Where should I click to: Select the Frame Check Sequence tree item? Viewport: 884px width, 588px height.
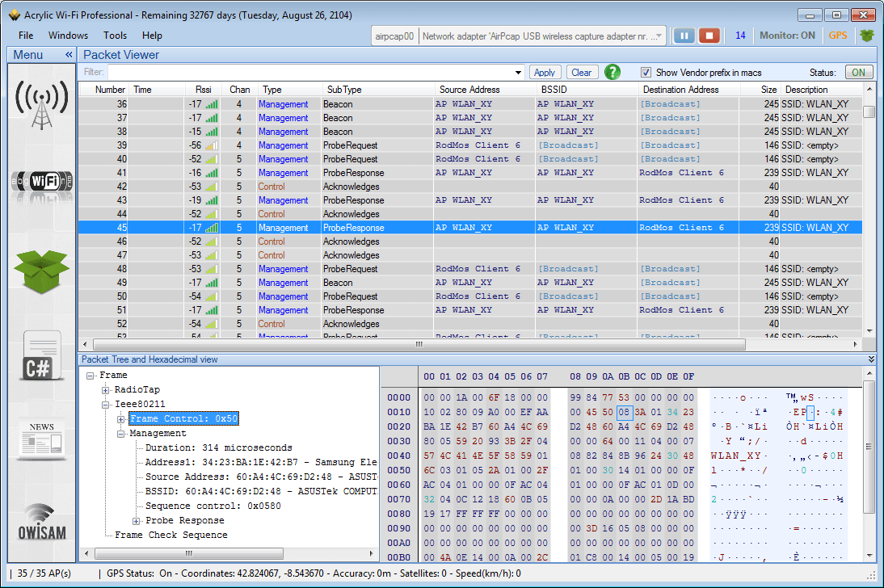[170, 535]
